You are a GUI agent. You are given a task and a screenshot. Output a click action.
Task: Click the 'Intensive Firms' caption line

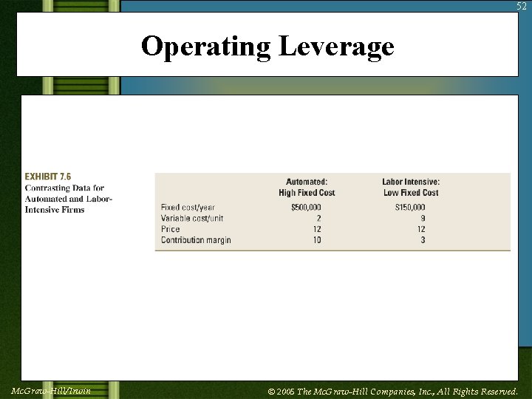[55, 210]
